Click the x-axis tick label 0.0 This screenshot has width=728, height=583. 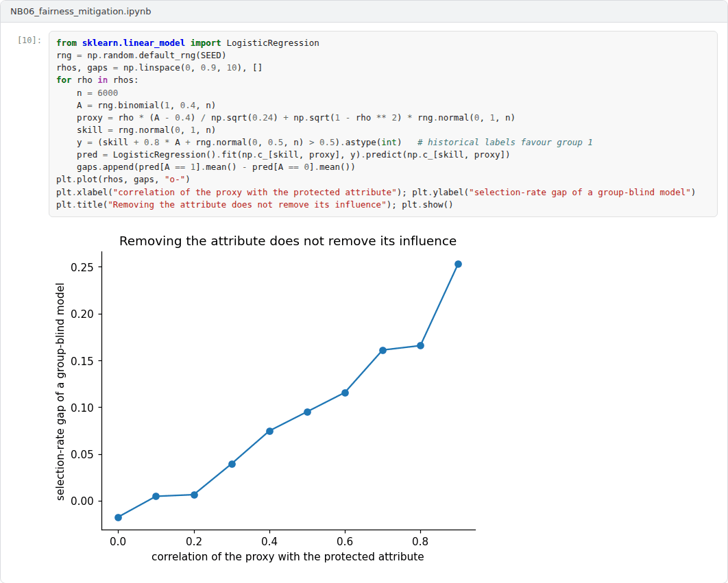point(118,542)
